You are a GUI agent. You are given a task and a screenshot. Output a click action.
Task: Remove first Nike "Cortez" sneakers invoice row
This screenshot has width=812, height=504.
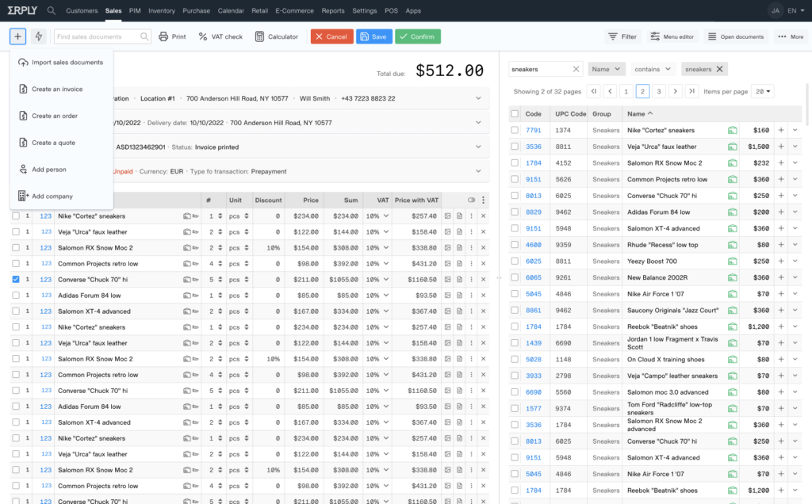[483, 216]
